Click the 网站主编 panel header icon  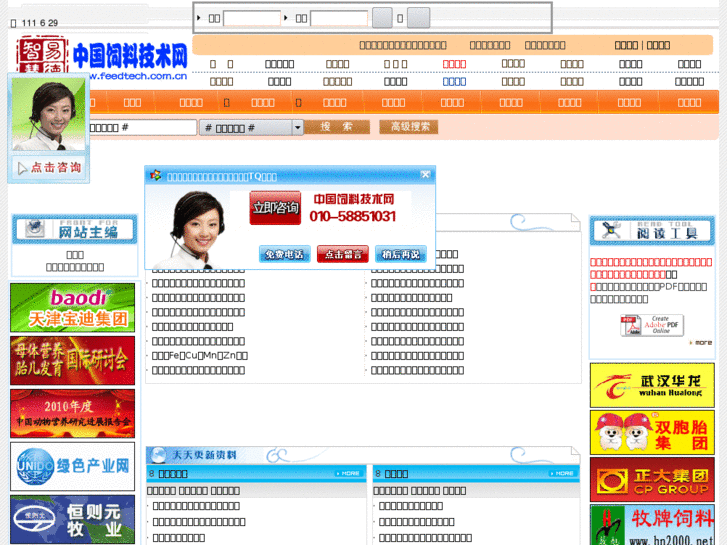point(34,228)
